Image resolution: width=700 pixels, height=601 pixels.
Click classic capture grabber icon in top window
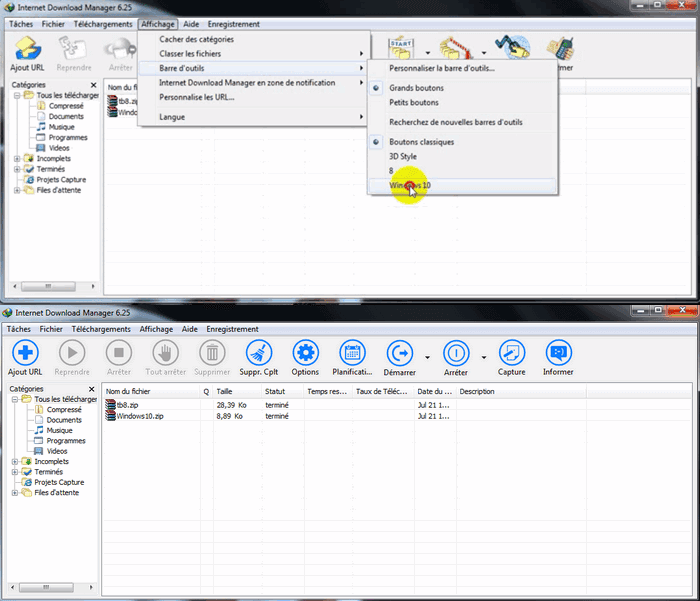tap(512, 47)
